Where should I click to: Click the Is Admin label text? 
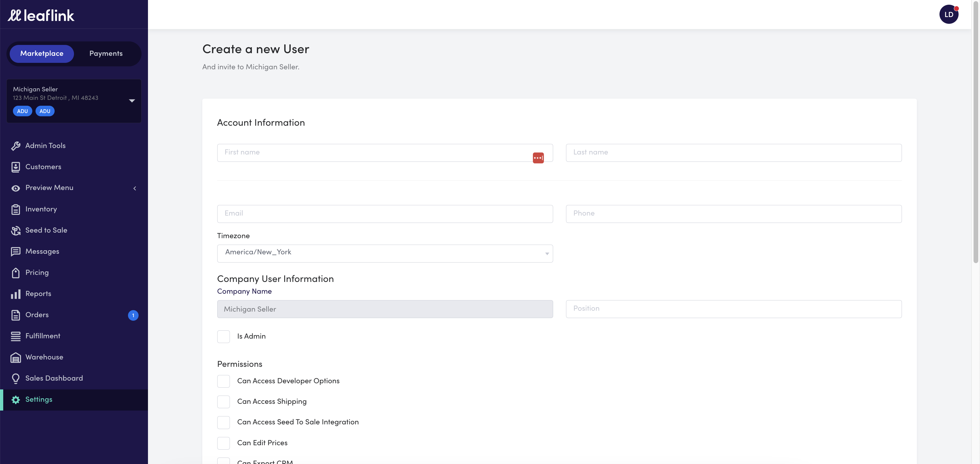(251, 337)
